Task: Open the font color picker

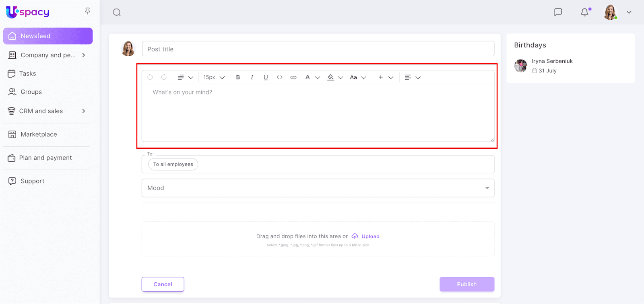Action: point(312,77)
